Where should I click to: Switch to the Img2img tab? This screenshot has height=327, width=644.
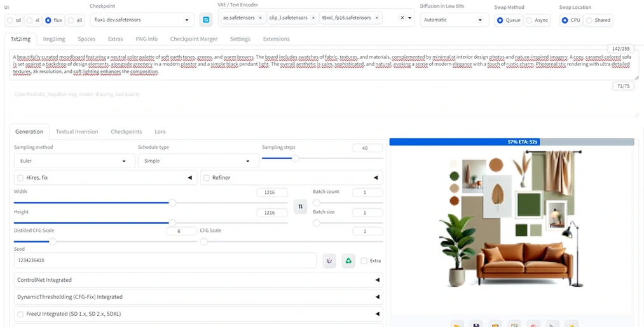point(54,39)
